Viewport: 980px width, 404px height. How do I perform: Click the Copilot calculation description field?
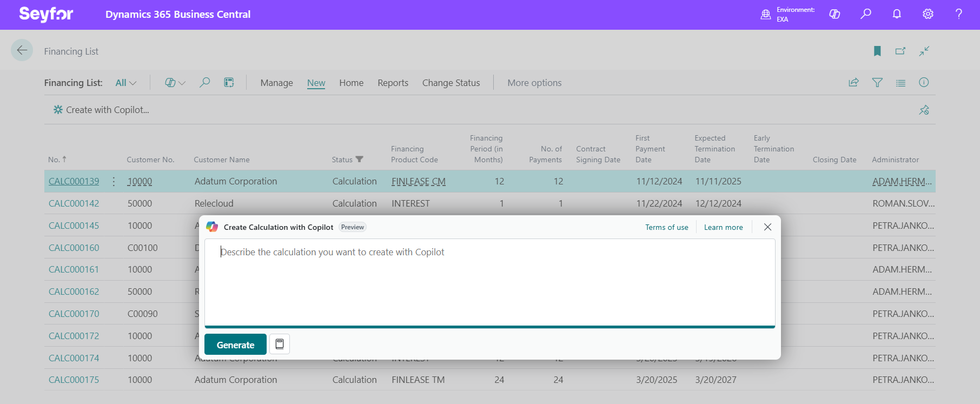[x=489, y=281]
